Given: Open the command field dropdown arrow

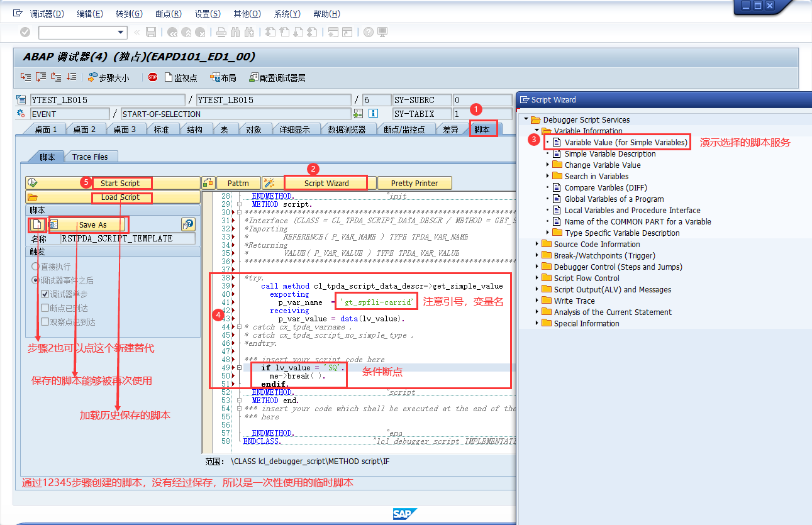Looking at the screenshot, I should pyautogui.click(x=121, y=32).
